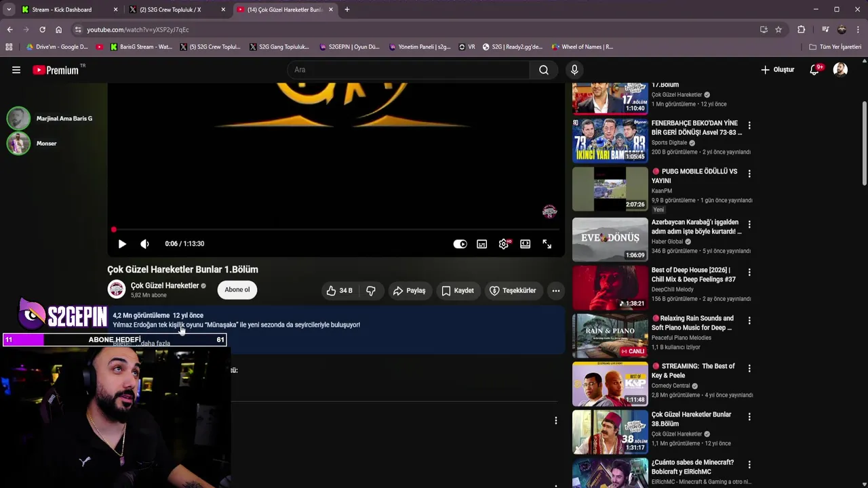Image resolution: width=868 pixels, height=488 pixels.
Task: Click the channel avatar below the video
Action: 117,289
